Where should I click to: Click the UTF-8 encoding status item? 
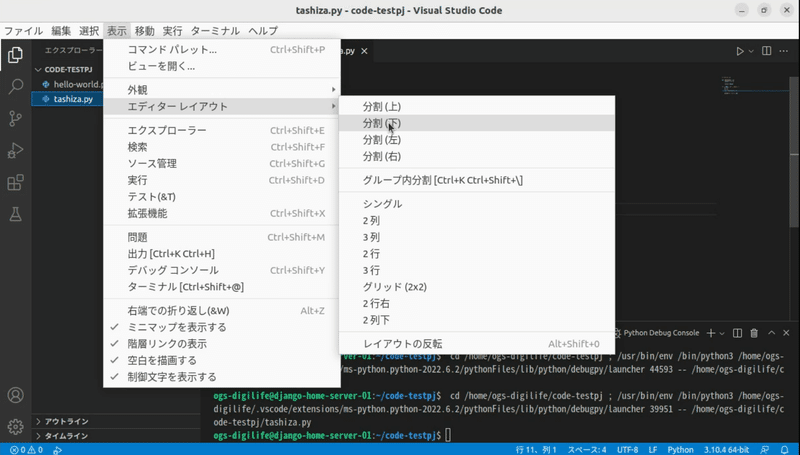(x=628, y=450)
